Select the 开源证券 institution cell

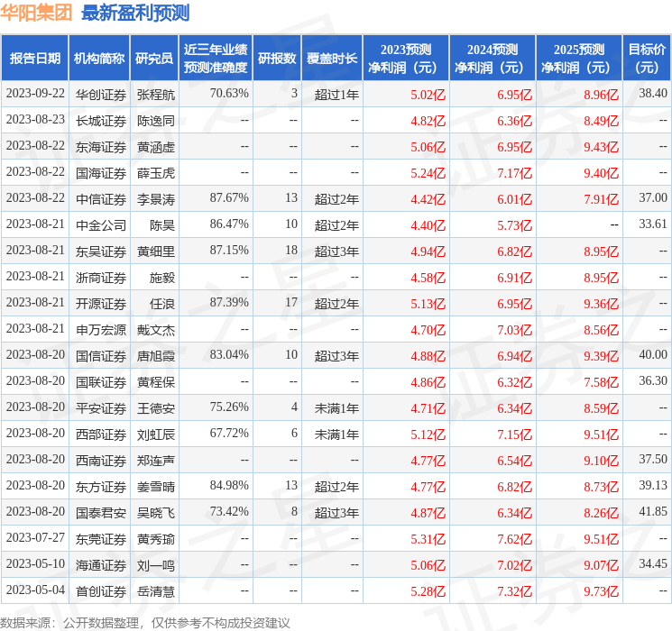(101, 304)
